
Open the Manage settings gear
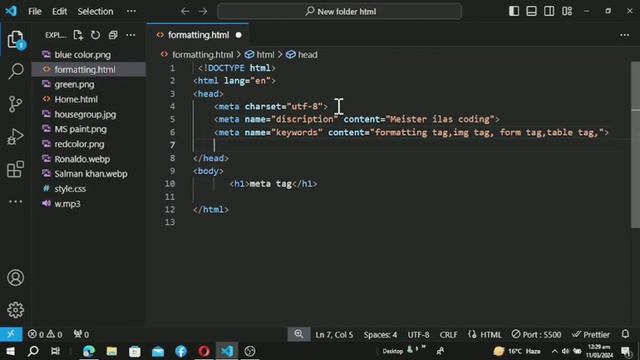coord(16,310)
